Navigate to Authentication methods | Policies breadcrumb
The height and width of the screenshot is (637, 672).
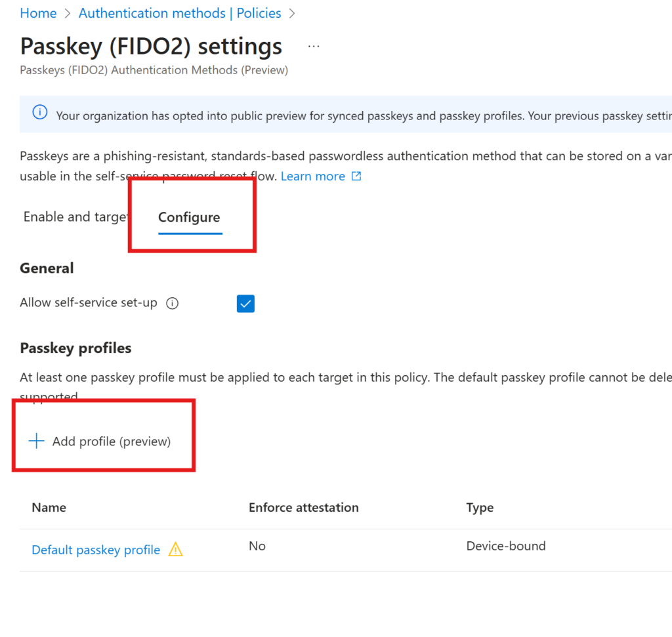(x=180, y=13)
